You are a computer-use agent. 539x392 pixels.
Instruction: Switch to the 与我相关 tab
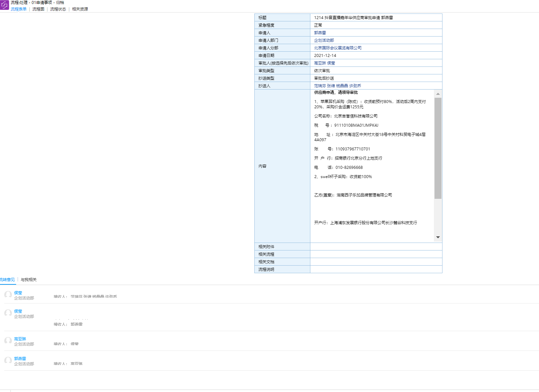click(29, 280)
